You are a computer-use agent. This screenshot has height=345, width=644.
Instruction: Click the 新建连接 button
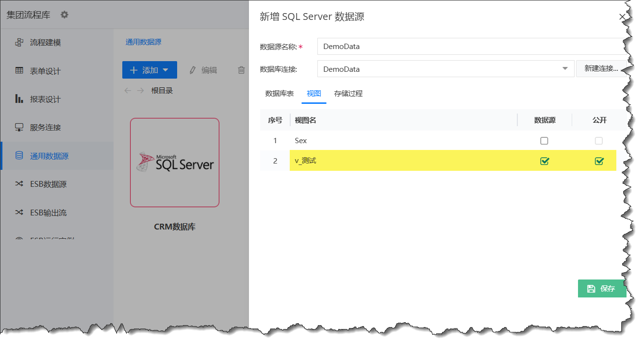coord(601,69)
